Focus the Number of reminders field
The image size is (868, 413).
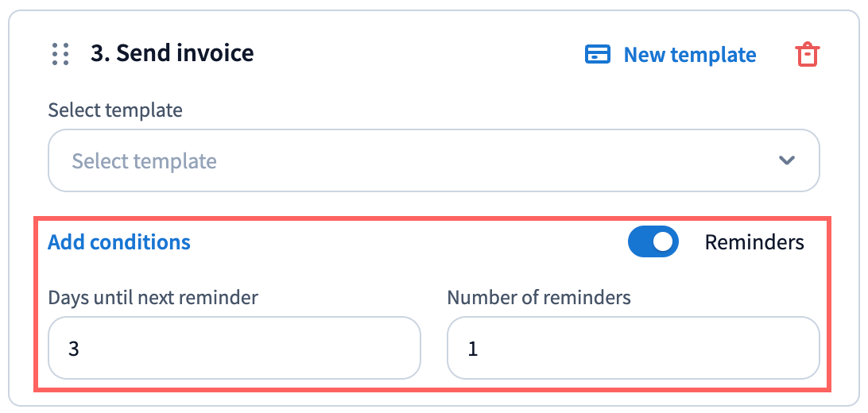click(x=633, y=348)
